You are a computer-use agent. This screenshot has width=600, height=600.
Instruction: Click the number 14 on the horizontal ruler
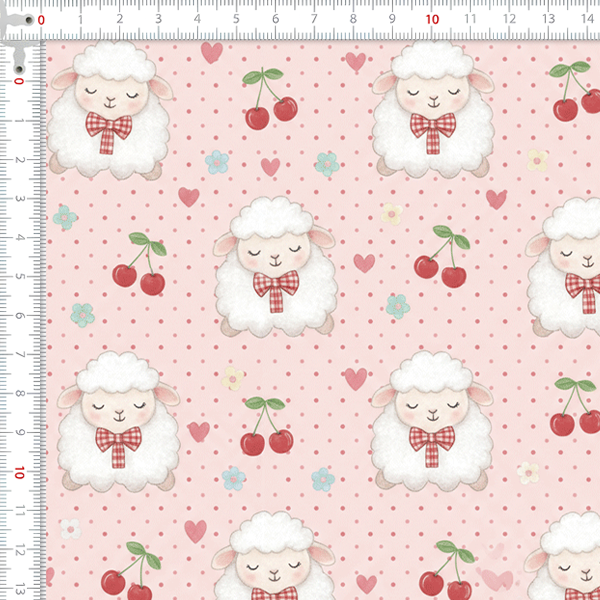(587, 19)
